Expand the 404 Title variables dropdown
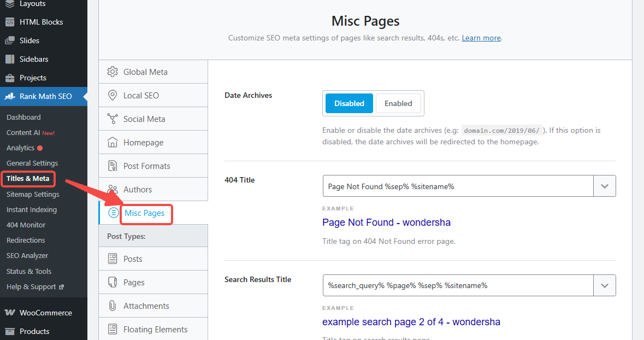Viewport: 644px width, 340px height. tap(605, 186)
